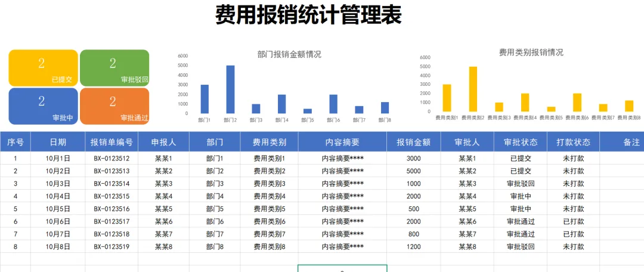The width and height of the screenshot is (644, 272).
Task: Select 未打款 cell in row 1
Action: [x=574, y=158]
